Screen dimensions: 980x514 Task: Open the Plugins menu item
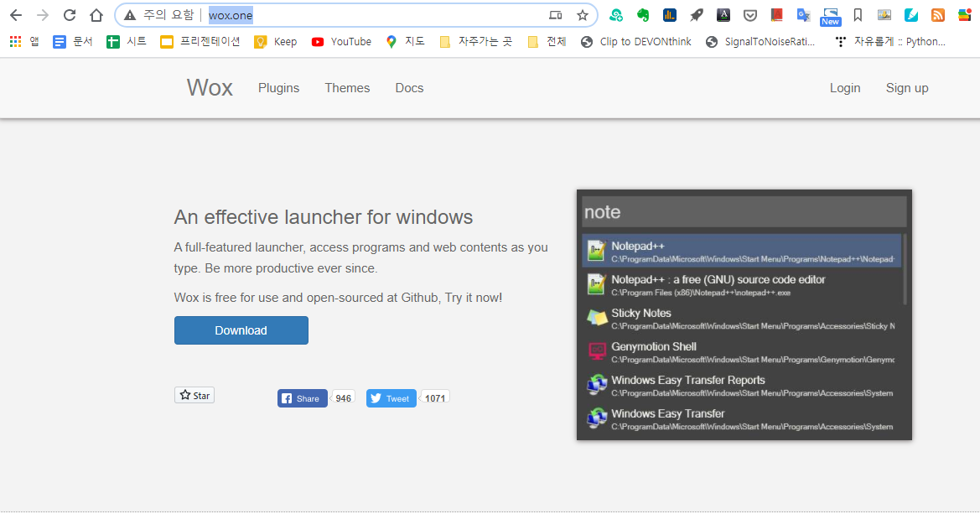point(279,88)
